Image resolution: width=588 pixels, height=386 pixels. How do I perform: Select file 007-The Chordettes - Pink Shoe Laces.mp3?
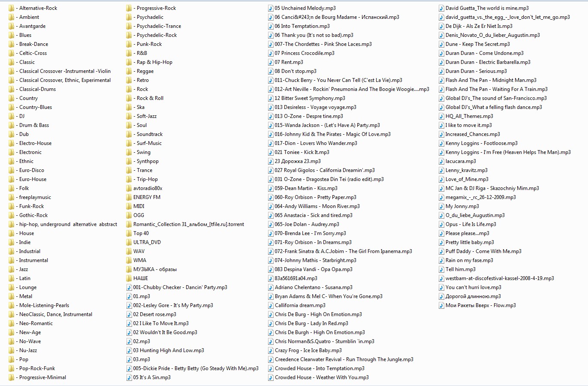click(x=323, y=44)
